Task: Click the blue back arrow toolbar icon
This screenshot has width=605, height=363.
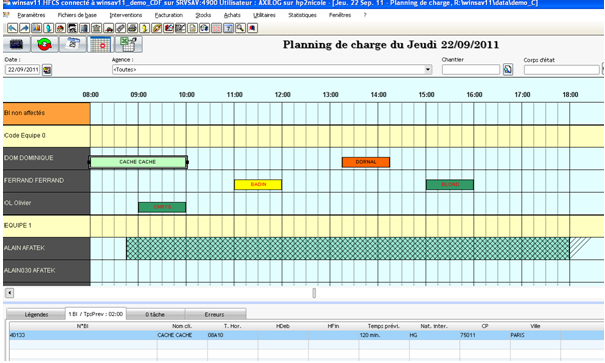Action: click(x=12, y=28)
